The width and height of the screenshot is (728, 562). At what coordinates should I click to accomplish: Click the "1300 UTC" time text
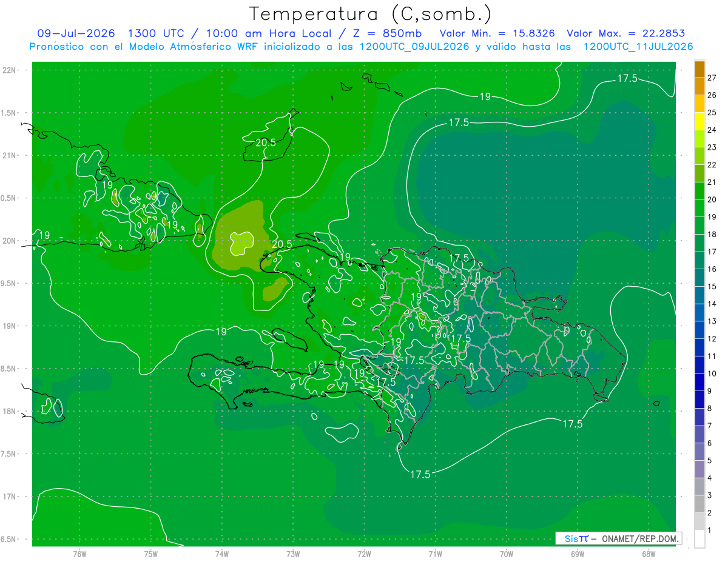(x=157, y=33)
